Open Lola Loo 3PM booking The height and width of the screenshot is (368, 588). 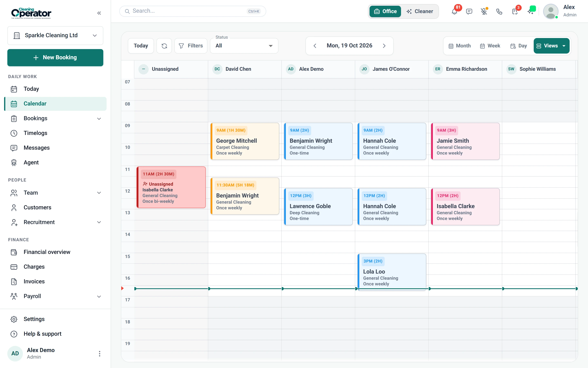pos(392,272)
